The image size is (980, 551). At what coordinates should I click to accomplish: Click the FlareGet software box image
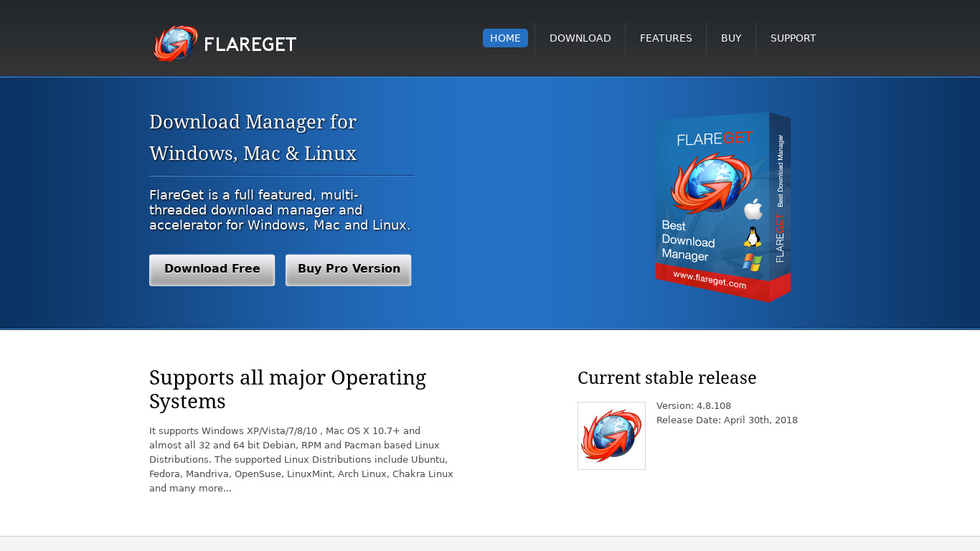coord(722,207)
